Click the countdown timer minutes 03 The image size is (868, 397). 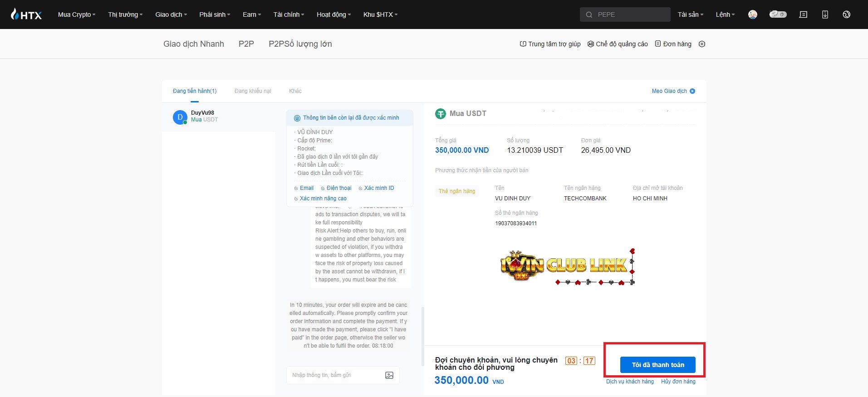571,361
